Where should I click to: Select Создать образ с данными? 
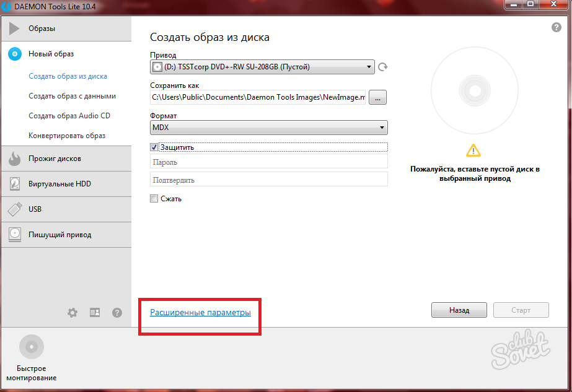[x=72, y=96]
